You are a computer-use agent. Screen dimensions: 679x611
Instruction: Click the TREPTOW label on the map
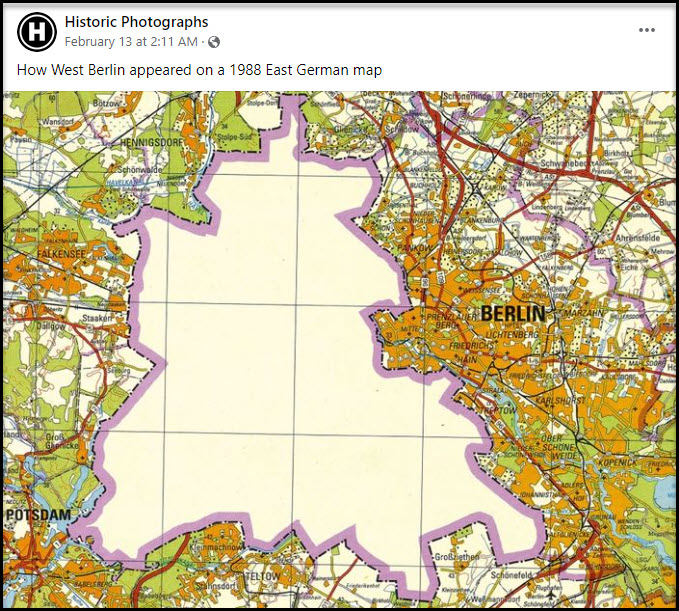[499, 410]
